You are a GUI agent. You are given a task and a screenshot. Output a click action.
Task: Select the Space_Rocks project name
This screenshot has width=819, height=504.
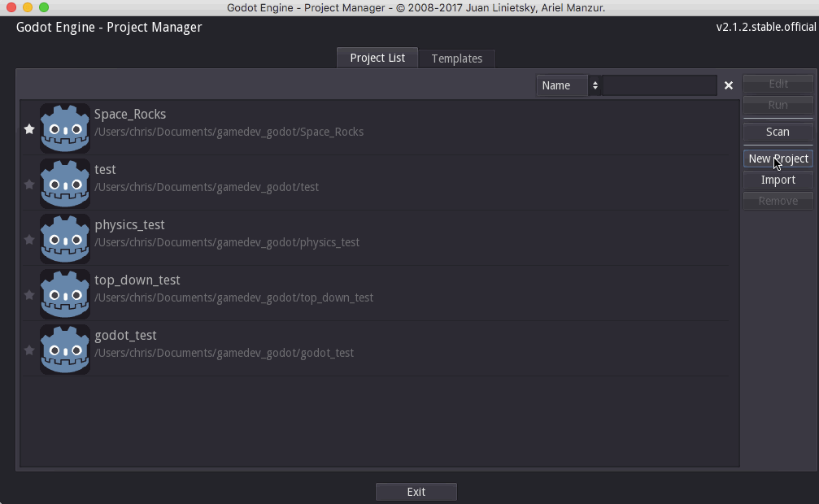tap(130, 115)
